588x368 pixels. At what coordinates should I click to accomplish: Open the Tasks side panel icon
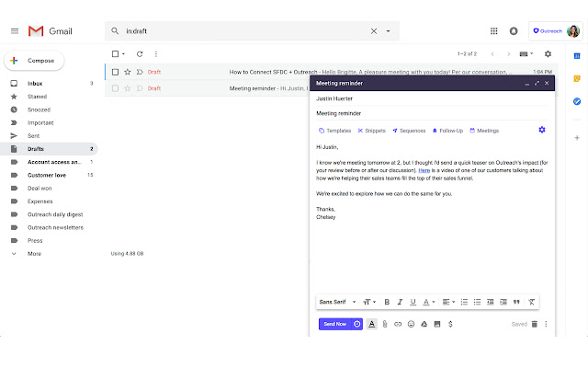(x=577, y=101)
